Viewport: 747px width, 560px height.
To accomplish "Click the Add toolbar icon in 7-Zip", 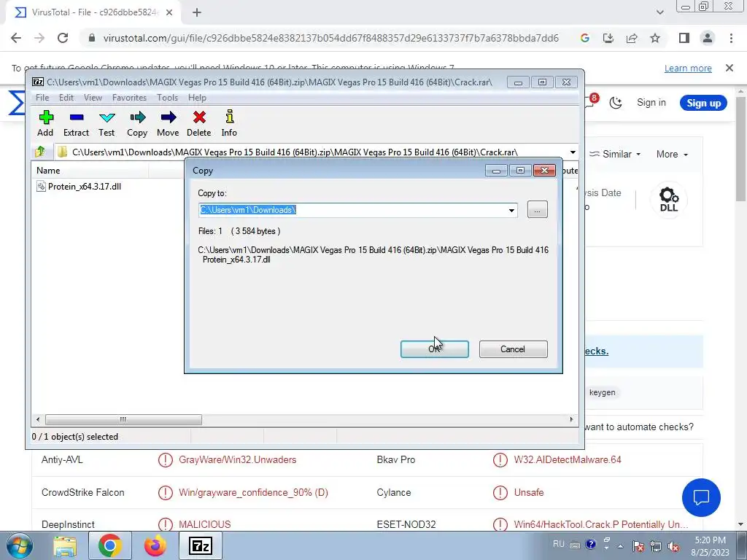I will (46, 122).
